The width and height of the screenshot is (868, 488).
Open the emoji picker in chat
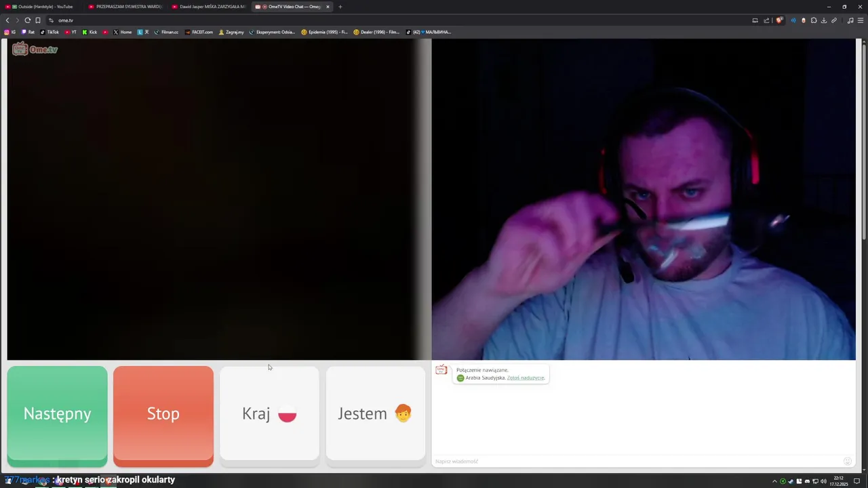[847, 461]
